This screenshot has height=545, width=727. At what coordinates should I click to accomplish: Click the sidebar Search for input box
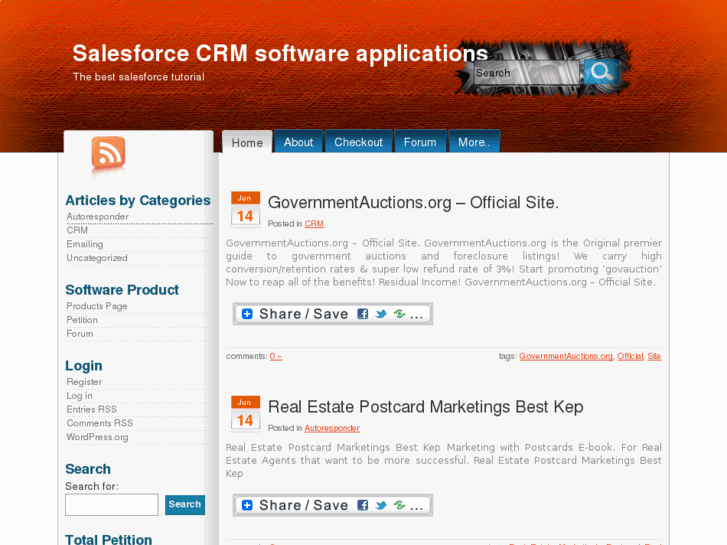[x=112, y=505]
